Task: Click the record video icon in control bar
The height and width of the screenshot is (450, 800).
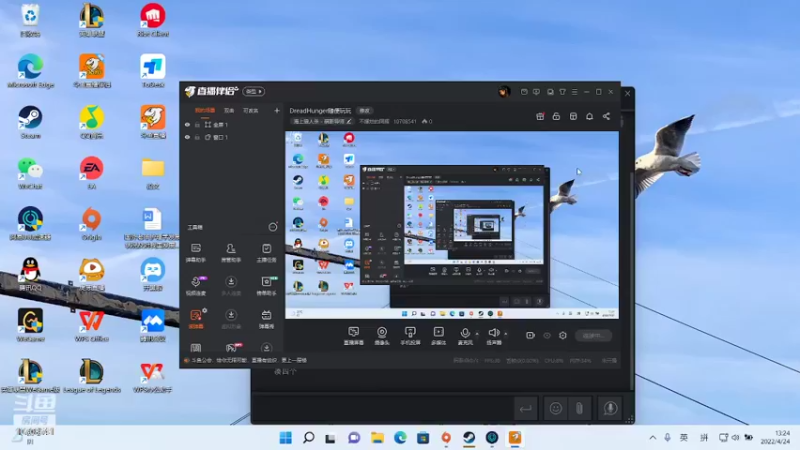Action: click(x=530, y=335)
